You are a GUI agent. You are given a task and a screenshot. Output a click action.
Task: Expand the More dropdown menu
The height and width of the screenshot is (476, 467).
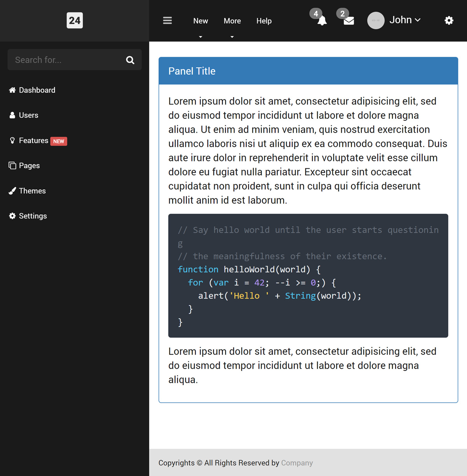232,21
